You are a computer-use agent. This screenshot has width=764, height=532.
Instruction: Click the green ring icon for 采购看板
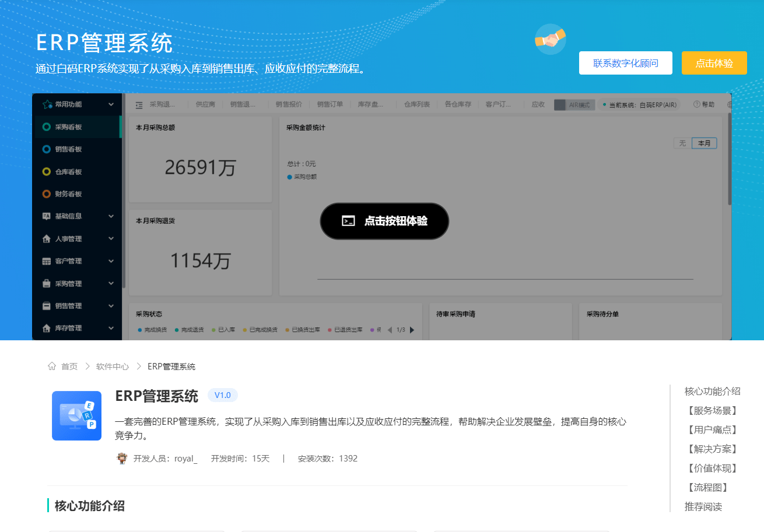point(47,126)
